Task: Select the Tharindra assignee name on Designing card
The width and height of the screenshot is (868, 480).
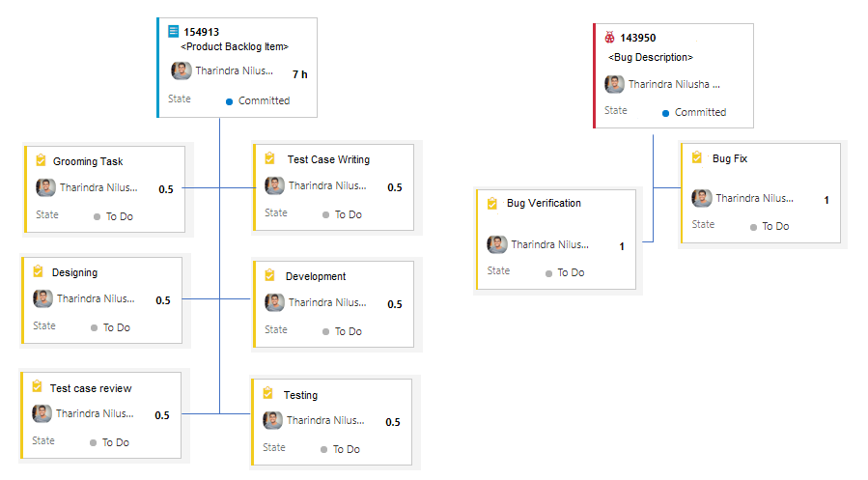Action: [x=97, y=299]
